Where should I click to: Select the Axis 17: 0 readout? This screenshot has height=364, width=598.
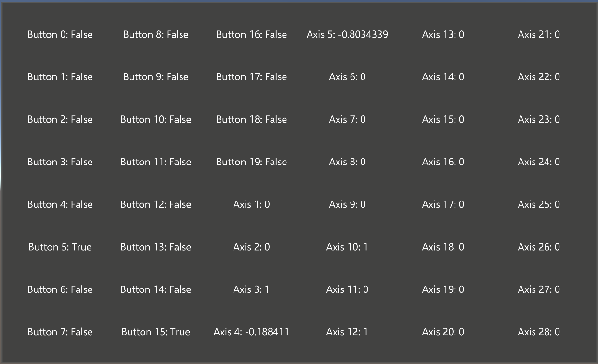point(443,204)
